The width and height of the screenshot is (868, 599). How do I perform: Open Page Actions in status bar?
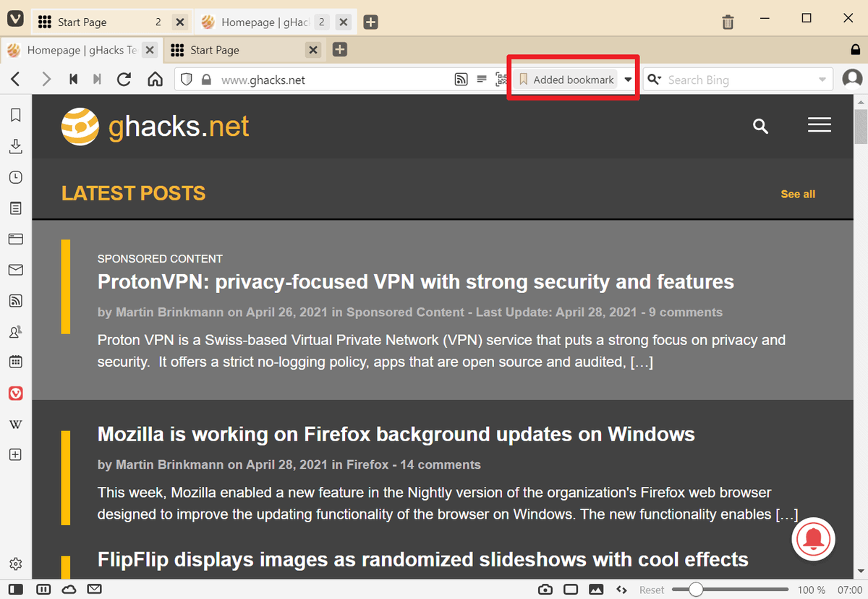point(621,590)
